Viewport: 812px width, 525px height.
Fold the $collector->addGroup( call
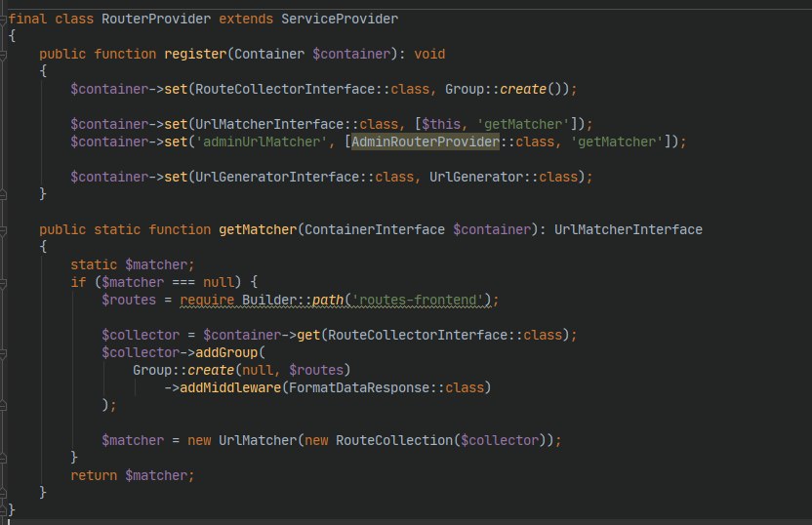coord(3,353)
